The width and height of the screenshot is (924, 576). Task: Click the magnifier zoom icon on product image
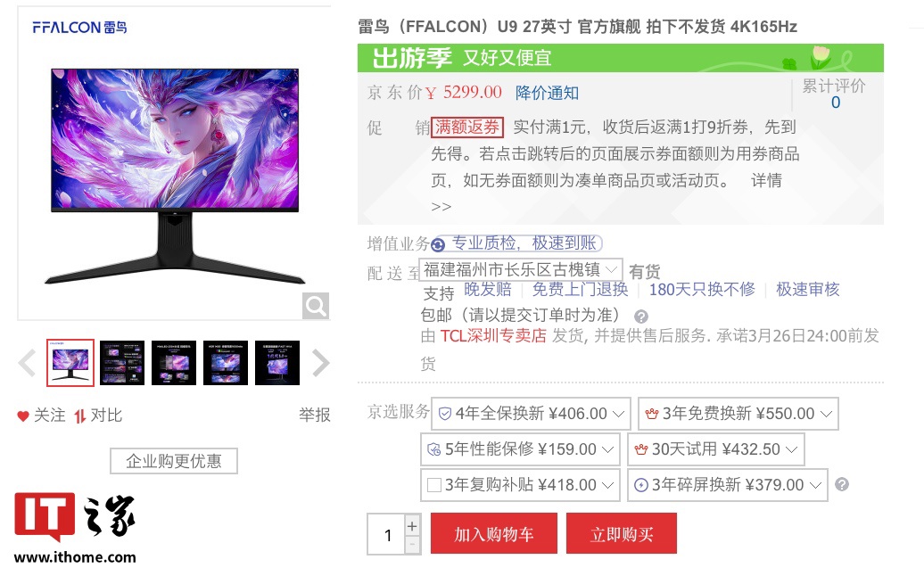point(315,306)
